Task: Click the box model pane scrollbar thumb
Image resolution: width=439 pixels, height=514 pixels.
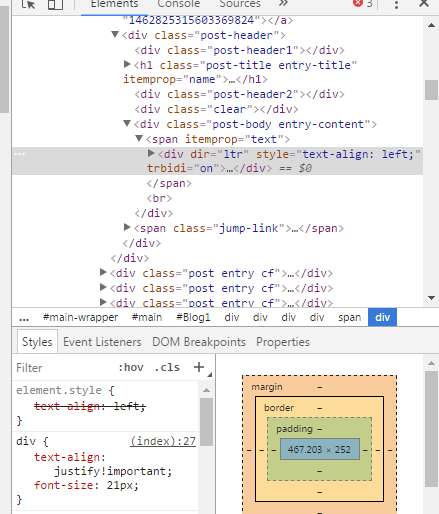Action: [x=431, y=429]
